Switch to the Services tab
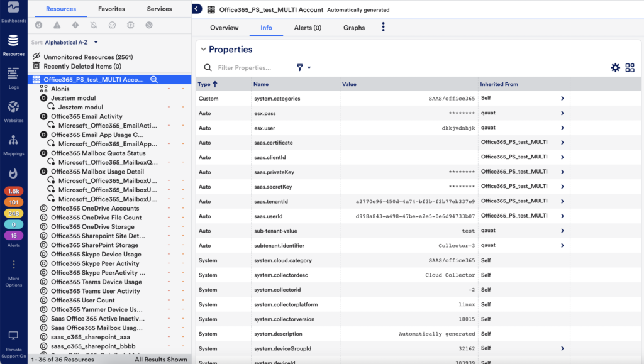The image size is (644, 364). click(x=159, y=9)
